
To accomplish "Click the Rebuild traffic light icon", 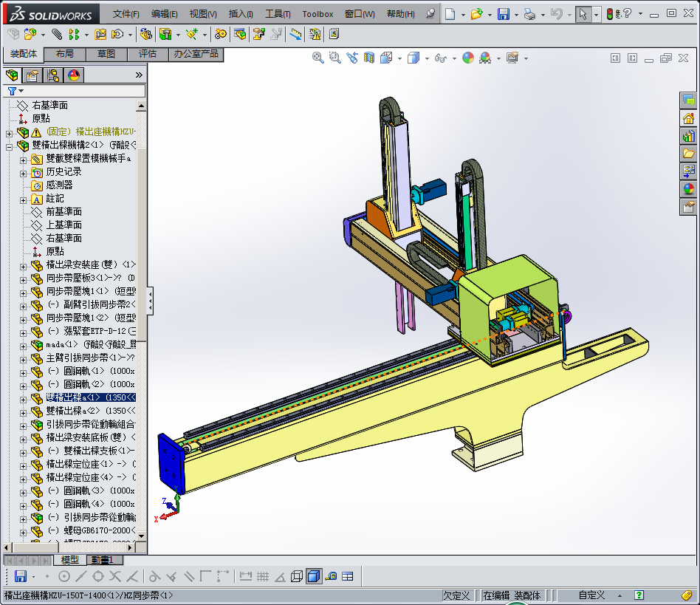I will point(610,14).
